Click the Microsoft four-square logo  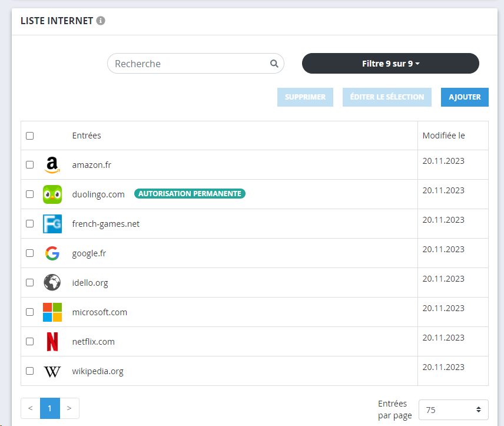[52, 312]
